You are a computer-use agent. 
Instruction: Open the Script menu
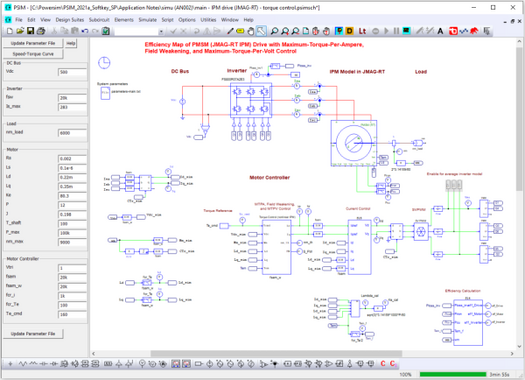click(167, 20)
